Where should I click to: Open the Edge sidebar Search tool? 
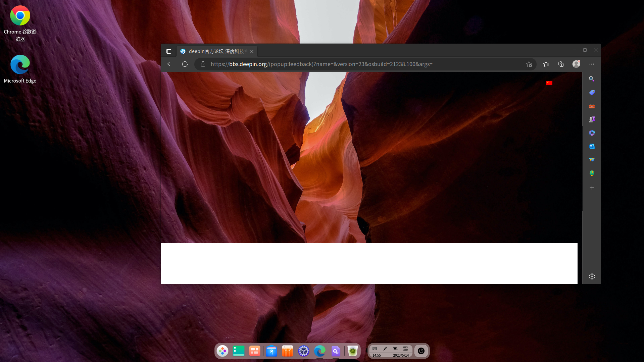pyautogui.click(x=592, y=79)
